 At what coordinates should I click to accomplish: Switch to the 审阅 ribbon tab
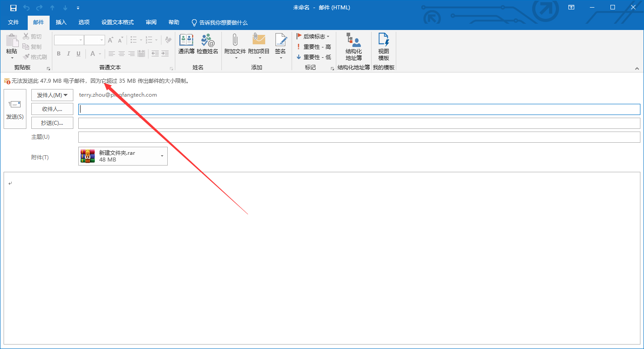(151, 22)
